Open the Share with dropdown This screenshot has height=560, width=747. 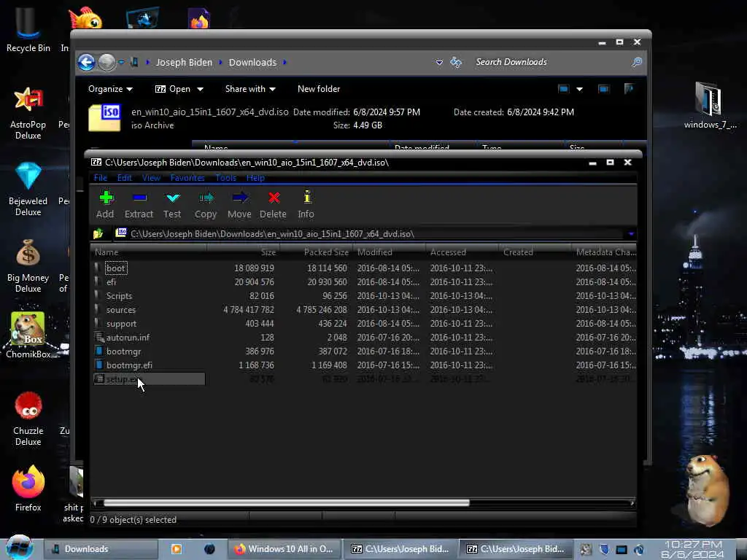coord(250,89)
